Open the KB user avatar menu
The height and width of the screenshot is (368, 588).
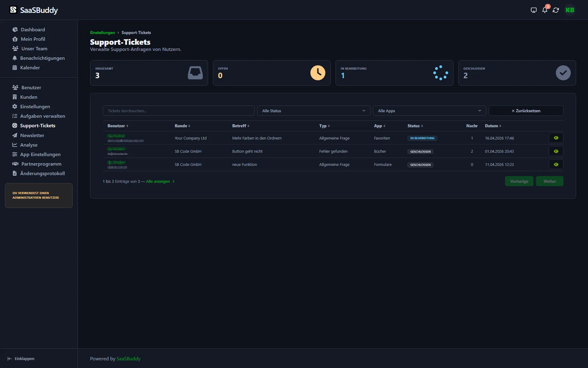(x=570, y=10)
